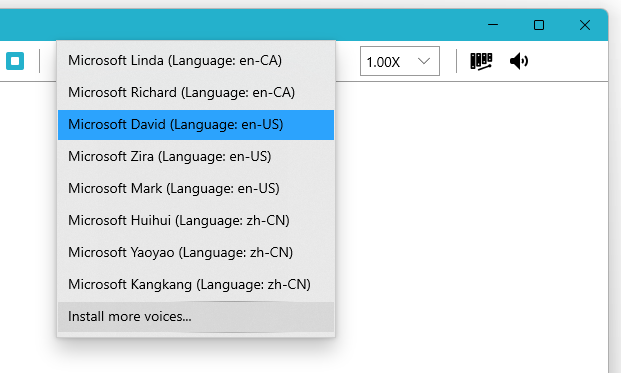Screen dimensions: 621x373
Task: Click Install more voices option
Action: tap(196, 317)
